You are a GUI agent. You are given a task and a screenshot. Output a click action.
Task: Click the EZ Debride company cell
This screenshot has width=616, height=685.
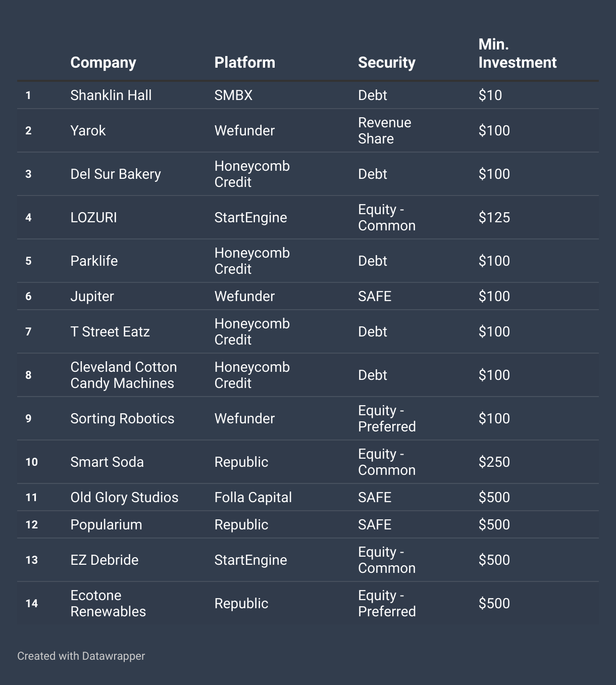coord(104,560)
